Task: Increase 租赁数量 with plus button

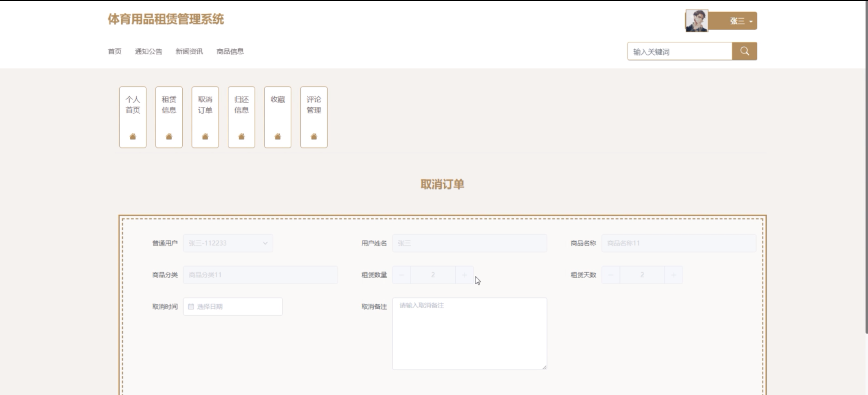Action: (464, 275)
